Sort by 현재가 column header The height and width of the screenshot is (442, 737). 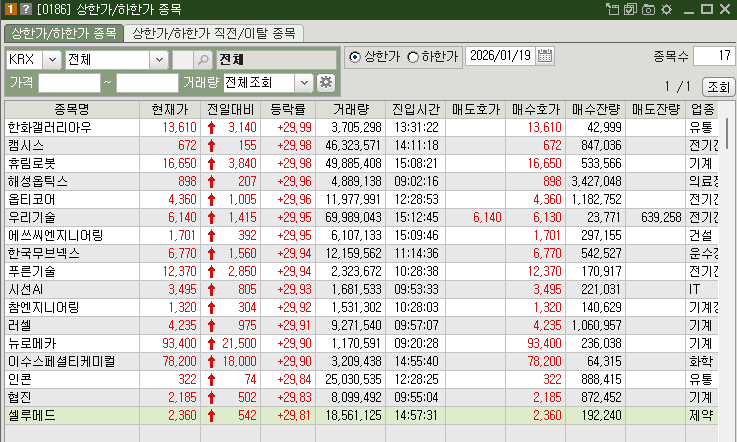point(170,110)
